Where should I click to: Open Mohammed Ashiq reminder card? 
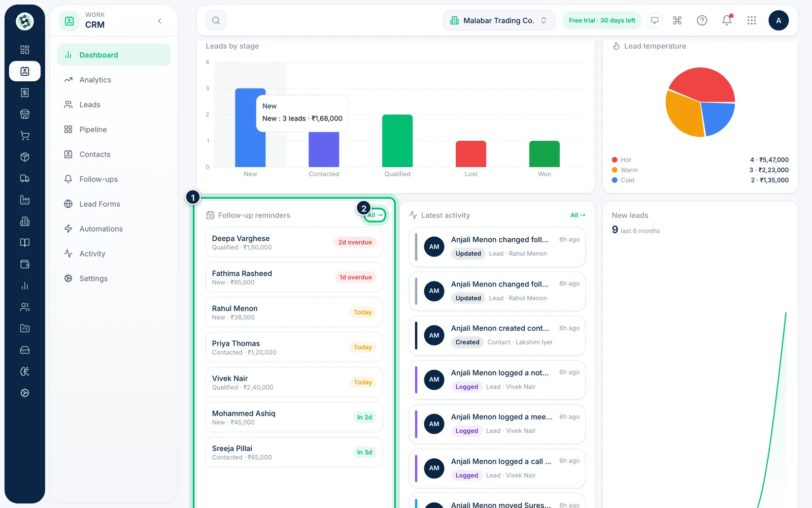pos(294,417)
